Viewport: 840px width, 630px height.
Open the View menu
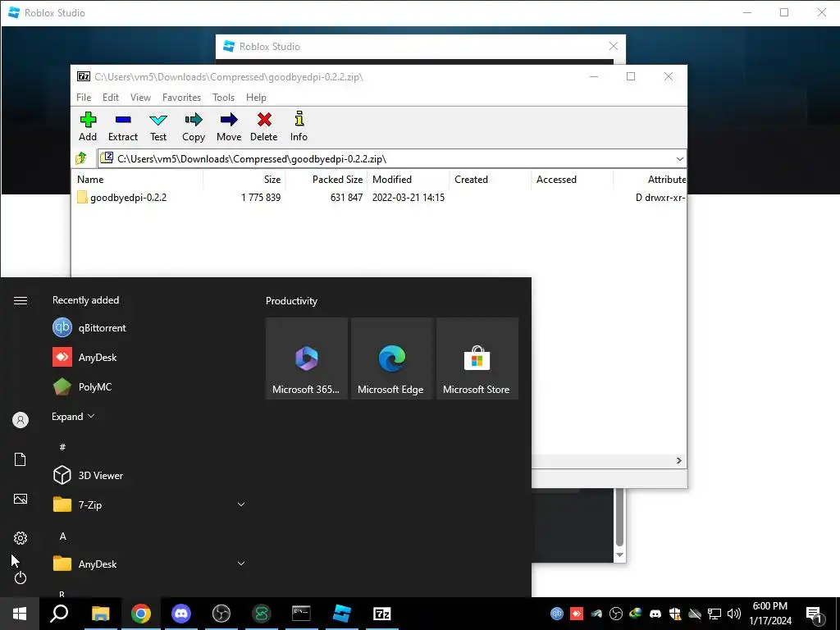click(x=140, y=98)
